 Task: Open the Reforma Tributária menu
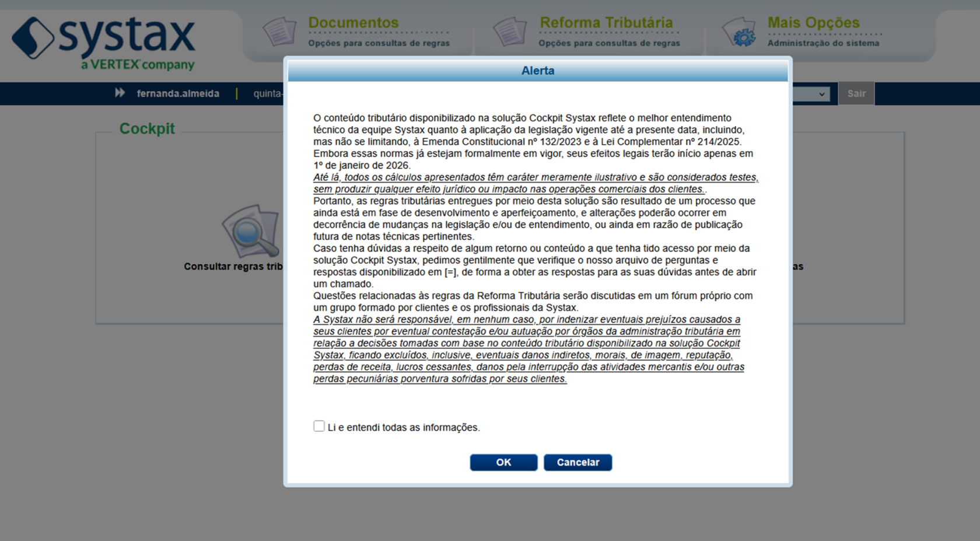[x=606, y=23]
